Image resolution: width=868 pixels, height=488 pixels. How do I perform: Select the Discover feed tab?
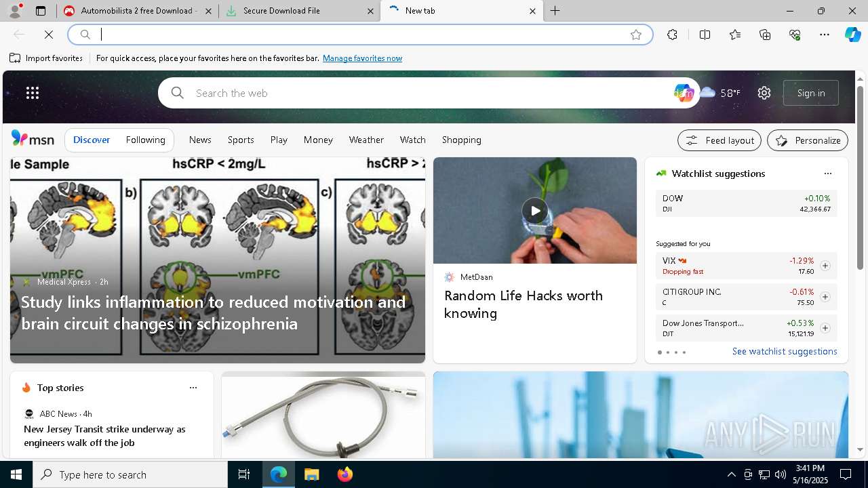click(92, 140)
